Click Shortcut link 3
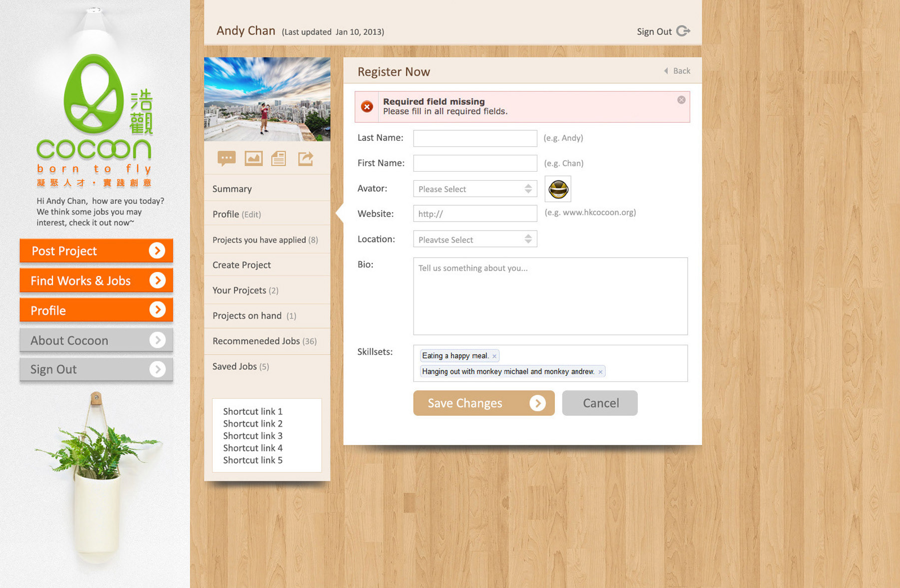Viewport: 900px width, 588px height. coord(253,436)
